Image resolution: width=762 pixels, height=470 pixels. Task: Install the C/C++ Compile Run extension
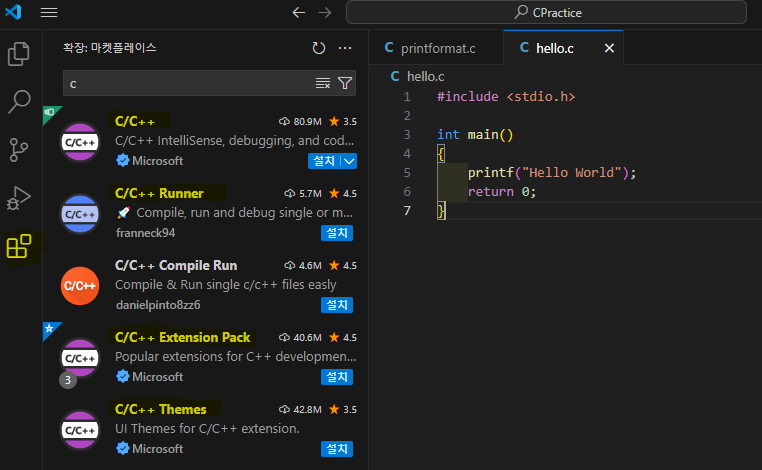click(x=337, y=305)
